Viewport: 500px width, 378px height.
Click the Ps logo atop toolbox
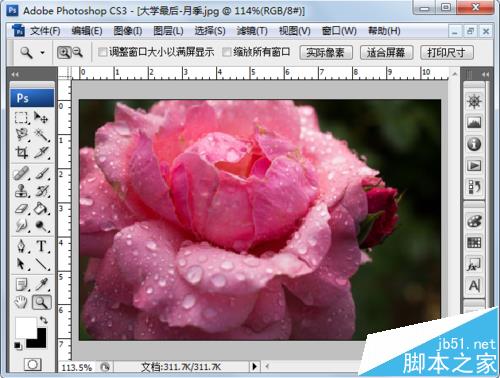coord(32,98)
